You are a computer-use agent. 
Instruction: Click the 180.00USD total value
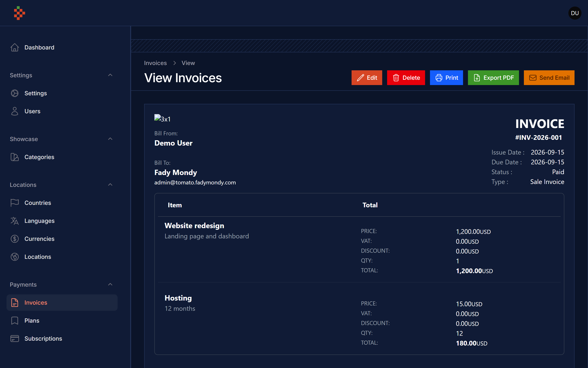click(x=471, y=343)
